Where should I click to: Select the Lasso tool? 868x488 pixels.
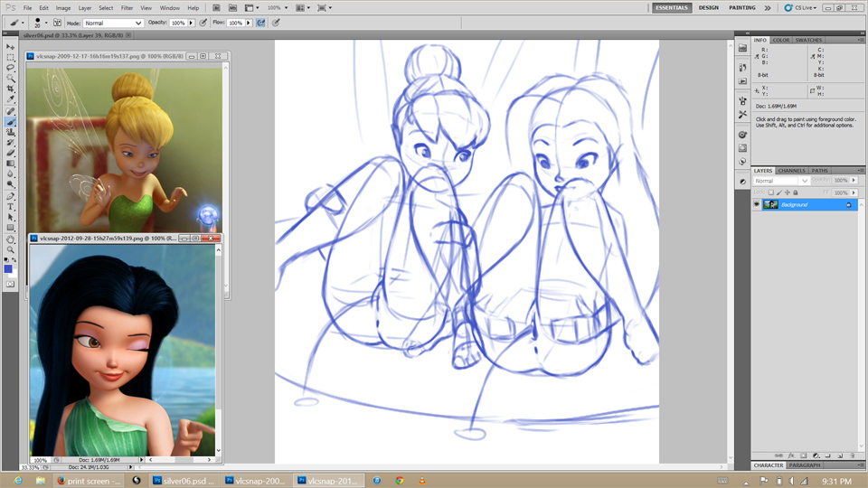(x=11, y=68)
